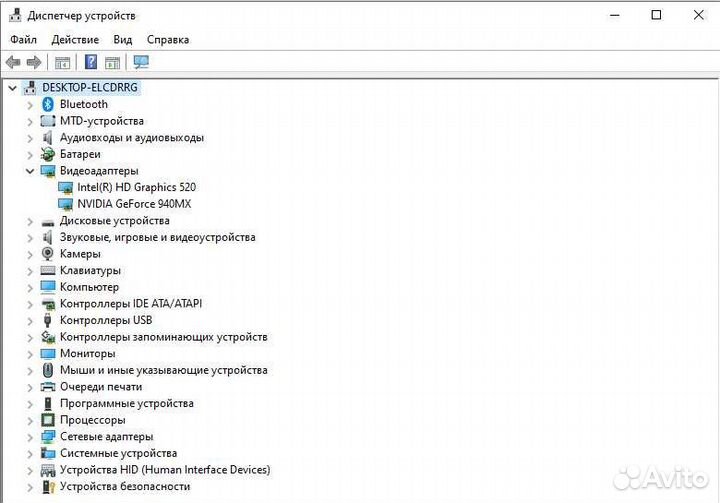
Task: Click the printer icon beside Очереди печати
Action: click(x=48, y=387)
